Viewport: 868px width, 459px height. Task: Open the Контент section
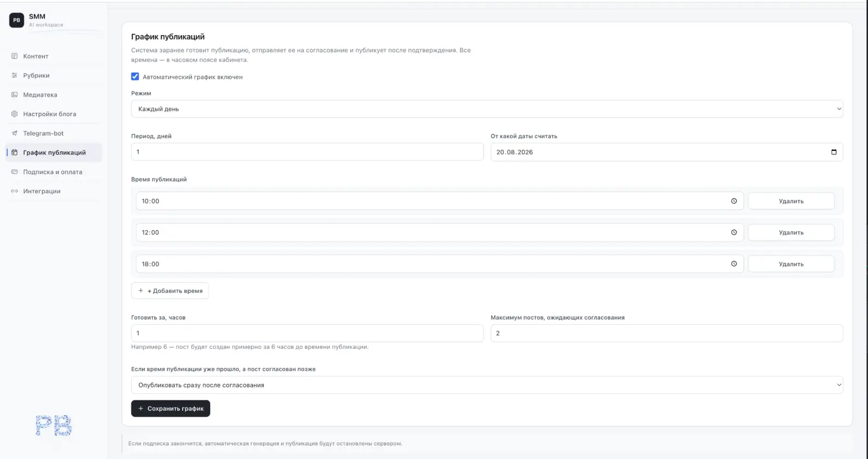[54, 56]
